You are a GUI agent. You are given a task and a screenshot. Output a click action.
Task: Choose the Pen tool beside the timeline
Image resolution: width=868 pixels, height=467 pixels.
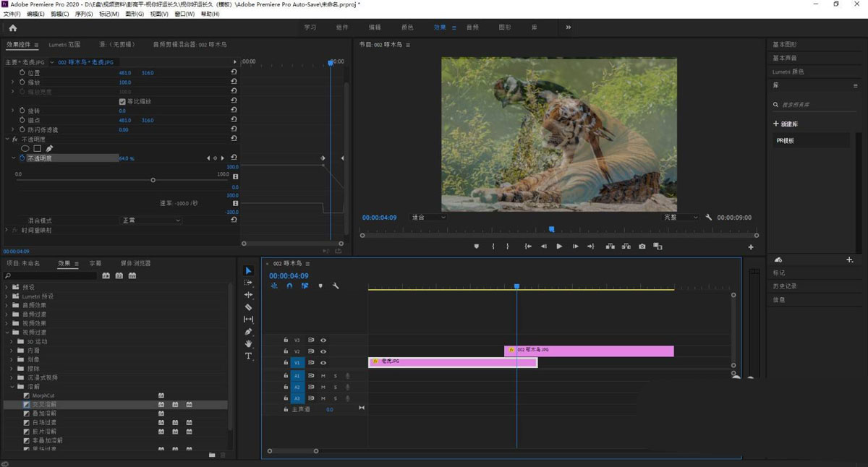[x=249, y=332]
